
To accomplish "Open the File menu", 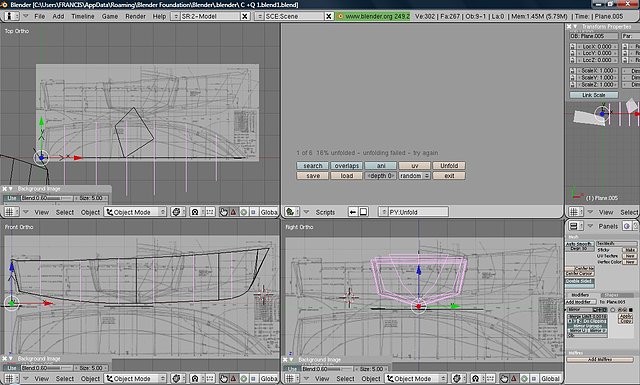I will click(40, 16).
